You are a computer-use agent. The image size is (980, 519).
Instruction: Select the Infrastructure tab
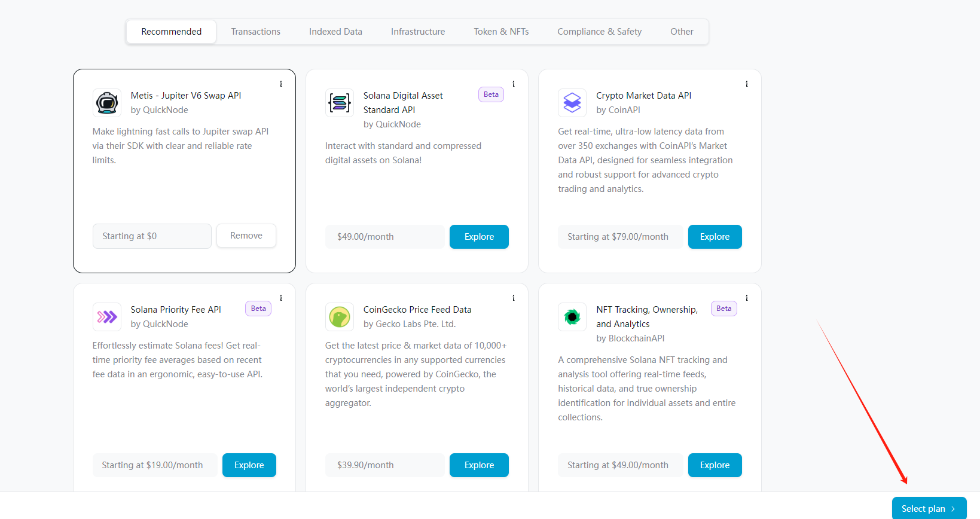[x=418, y=32]
